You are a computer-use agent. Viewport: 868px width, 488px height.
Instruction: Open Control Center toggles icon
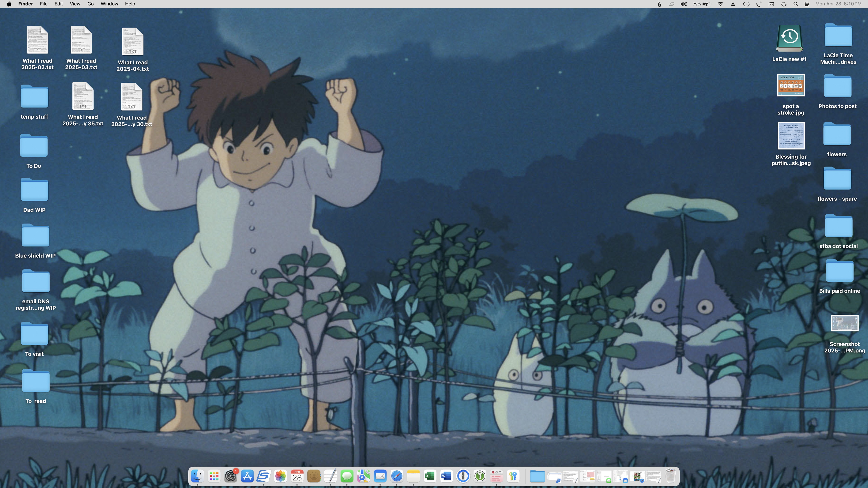coord(807,4)
